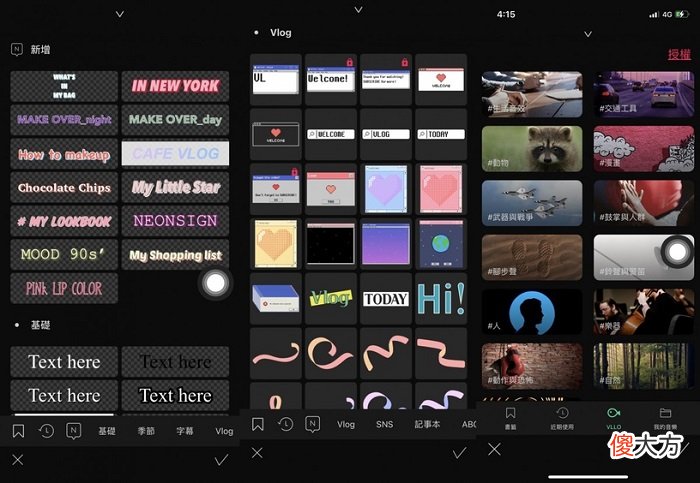
Task: Cancel with X in middle sticker panel
Action: 257,453
